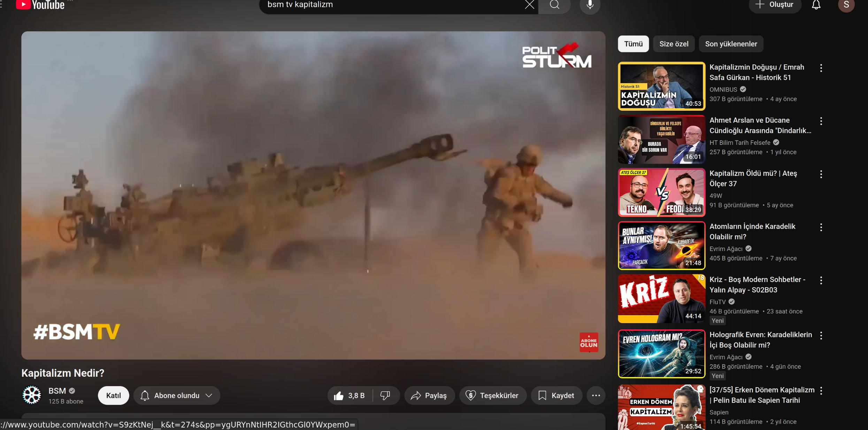
Task: Open options menu for Erken Dönem Kapitalizm video
Action: pos(821,391)
